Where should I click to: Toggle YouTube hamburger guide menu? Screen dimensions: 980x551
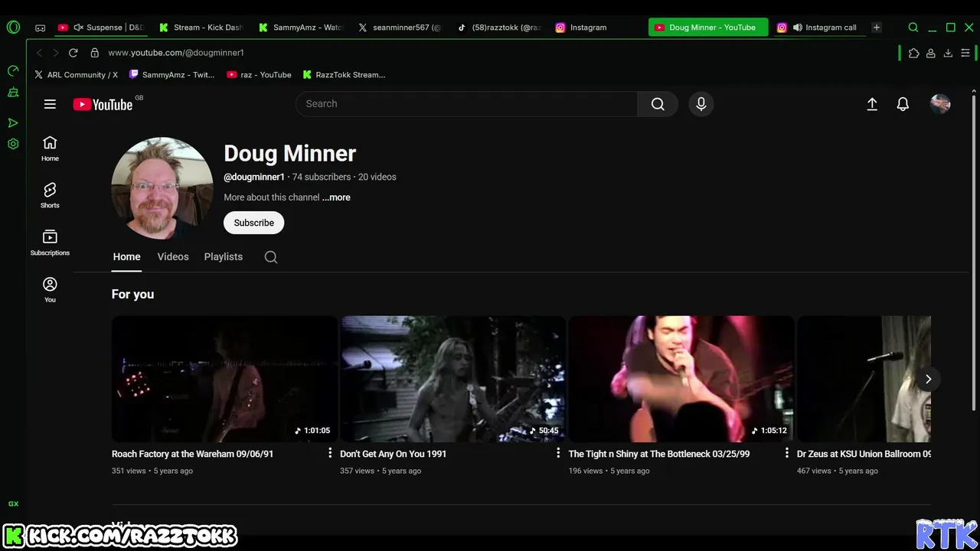point(50,104)
